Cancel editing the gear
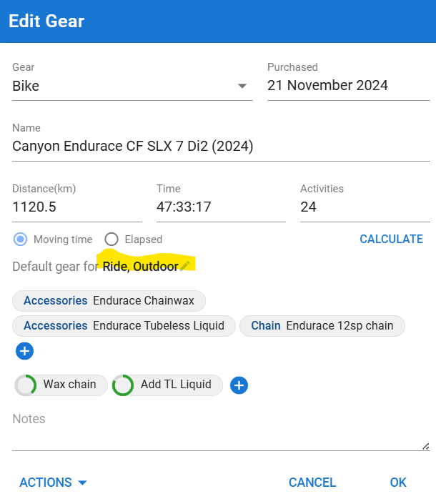 pos(312,482)
